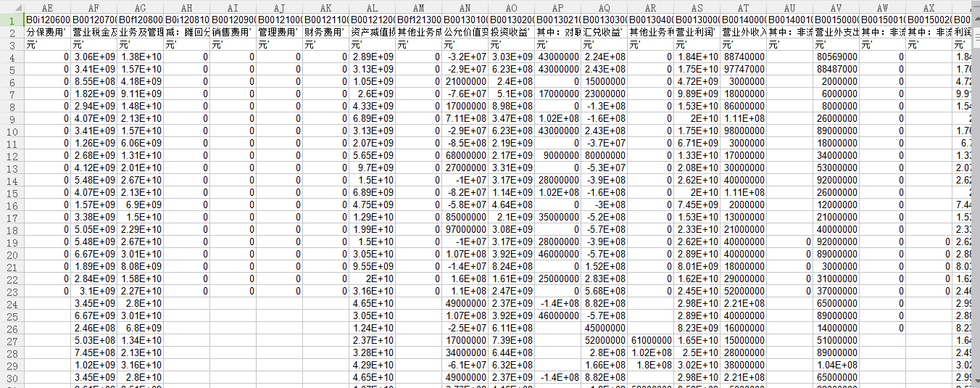Select column header AI
This screenshot has height=388, width=980.
[233, 7]
